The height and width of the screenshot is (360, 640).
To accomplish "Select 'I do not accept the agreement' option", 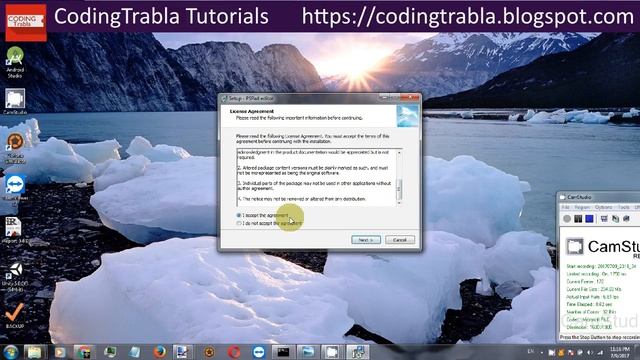I will (239, 223).
